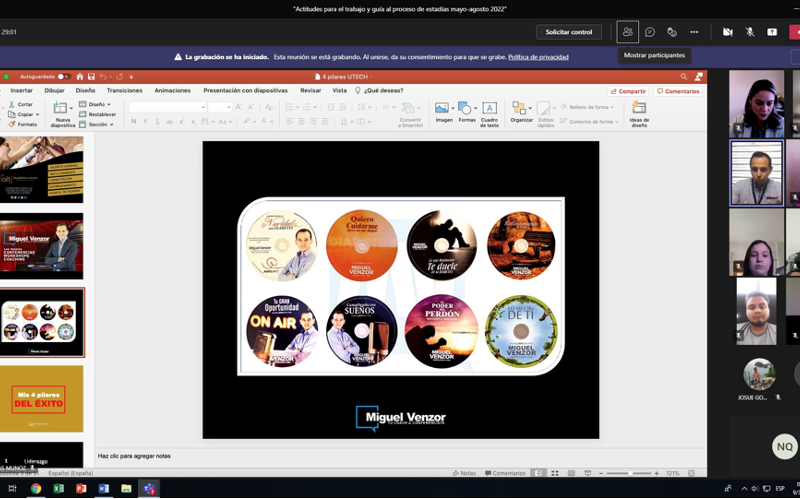Select the Cuadro de texto tool
Screen dimensions: 800x499
point(489,112)
